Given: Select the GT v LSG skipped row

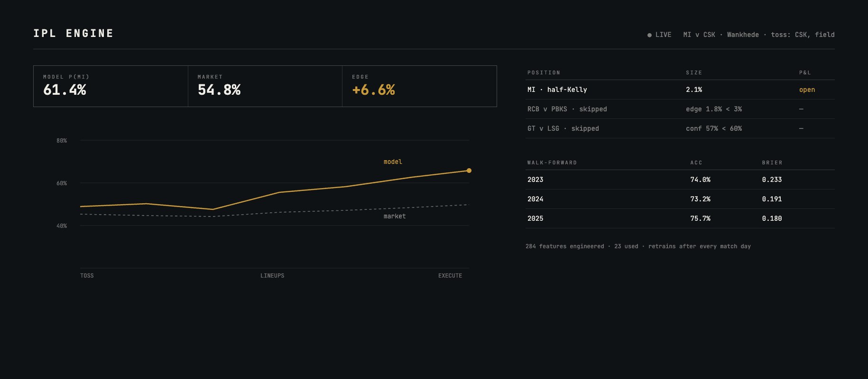Looking at the screenshot, I should pos(680,128).
